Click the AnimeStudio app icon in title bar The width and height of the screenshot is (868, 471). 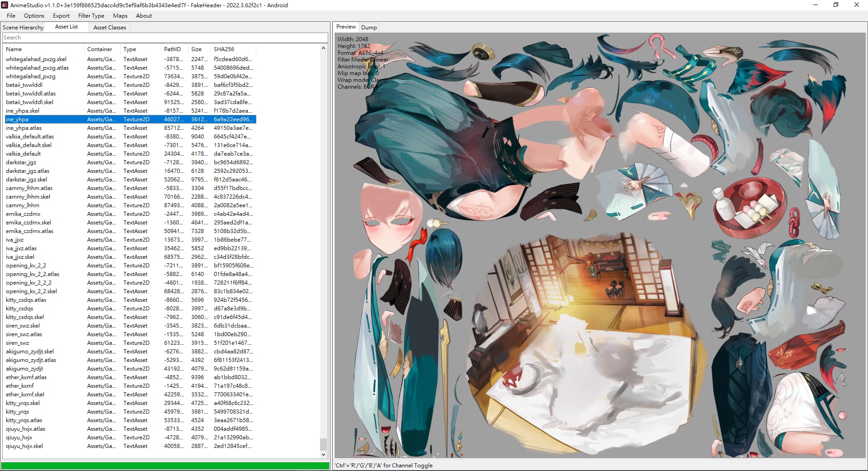point(5,5)
